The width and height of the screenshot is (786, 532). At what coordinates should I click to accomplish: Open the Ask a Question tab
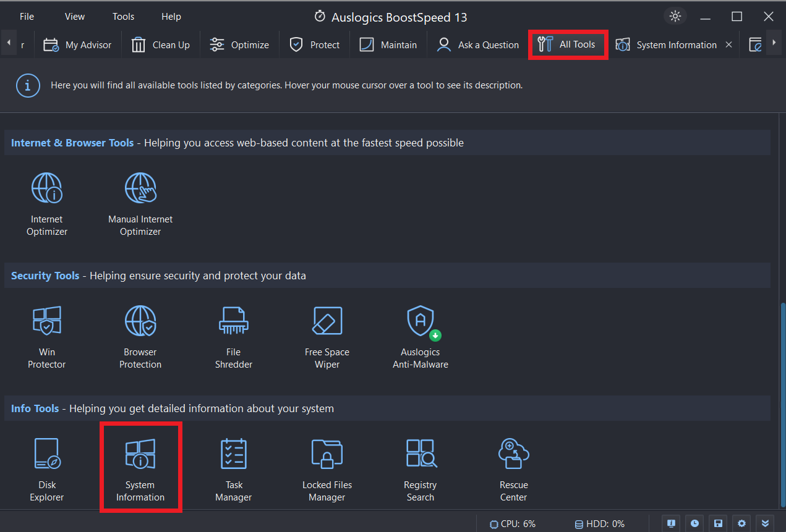(477, 44)
